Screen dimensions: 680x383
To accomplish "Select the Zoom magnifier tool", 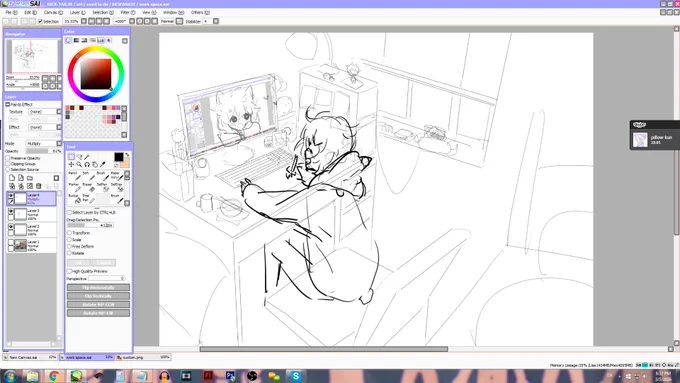I will click(x=79, y=164).
